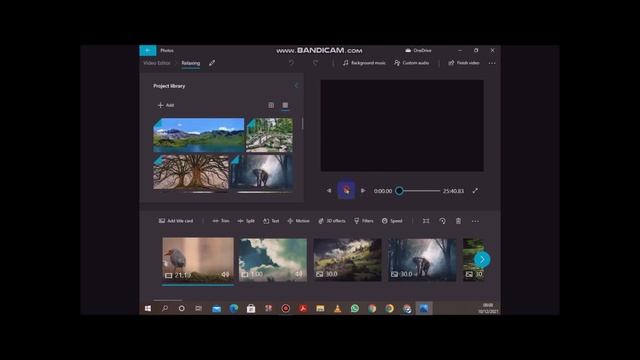Select the mountain lake library thumbnail
The width and height of the screenshot is (640, 360).
(x=199, y=135)
